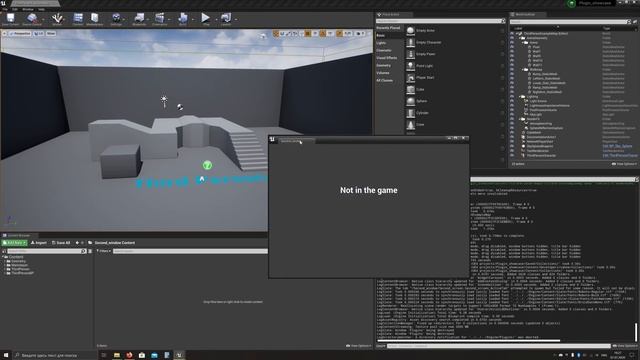This screenshot has height=360, width=640.
Task: Select the Geometry category in Place Actors
Action: (384, 65)
